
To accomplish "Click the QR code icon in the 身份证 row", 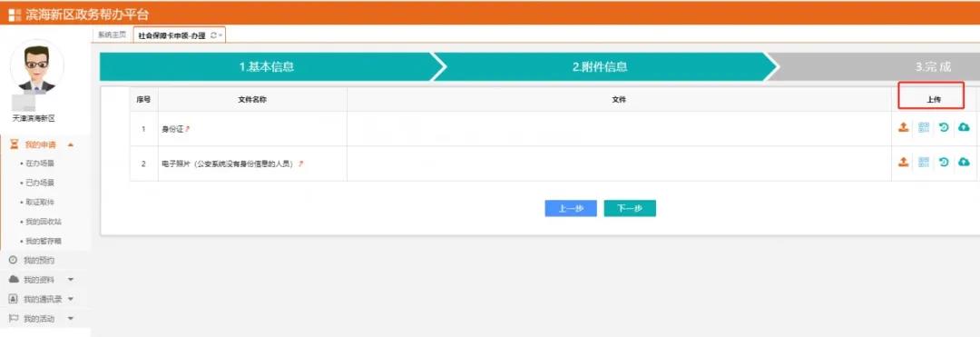I will click(924, 127).
